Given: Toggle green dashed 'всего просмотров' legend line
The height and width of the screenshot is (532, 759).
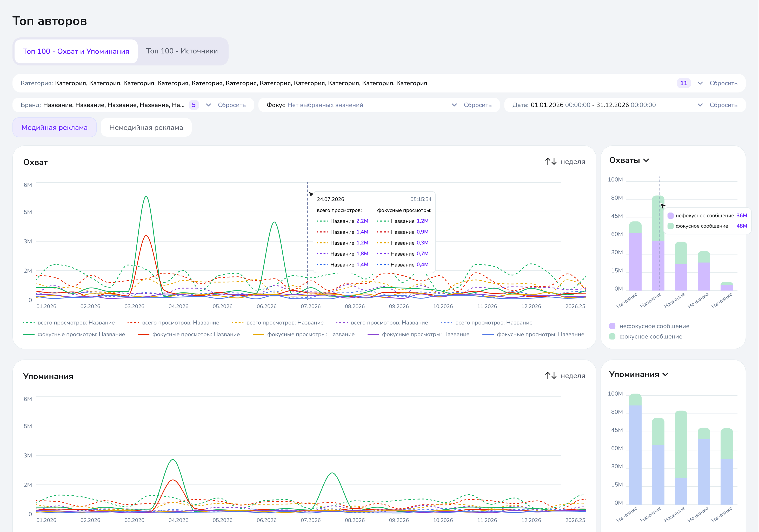Looking at the screenshot, I should (x=29, y=323).
